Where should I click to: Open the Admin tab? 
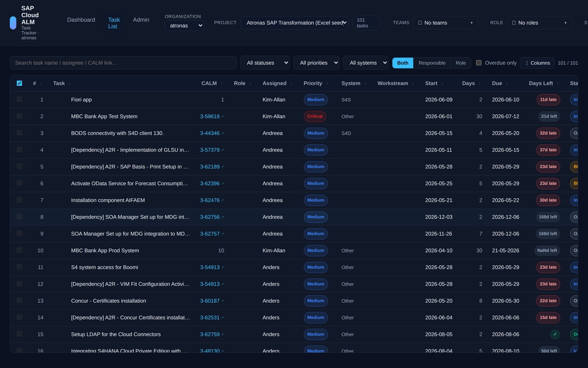(x=141, y=20)
